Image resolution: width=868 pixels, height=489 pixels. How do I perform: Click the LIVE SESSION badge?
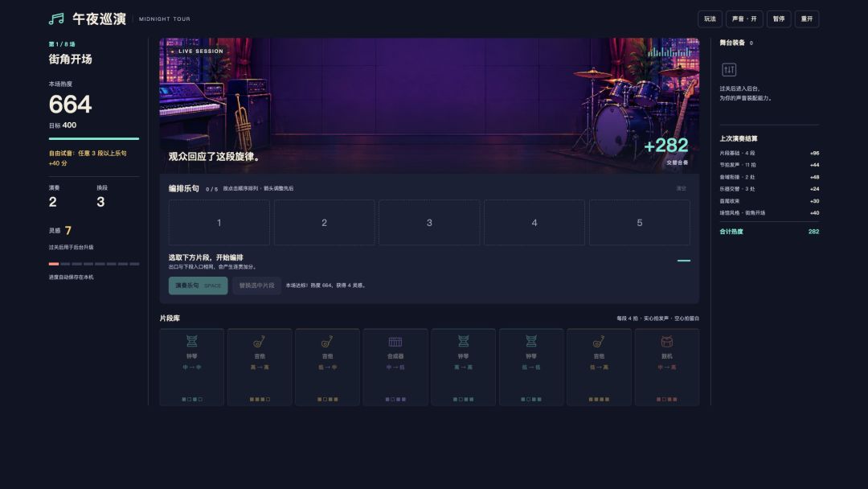197,51
